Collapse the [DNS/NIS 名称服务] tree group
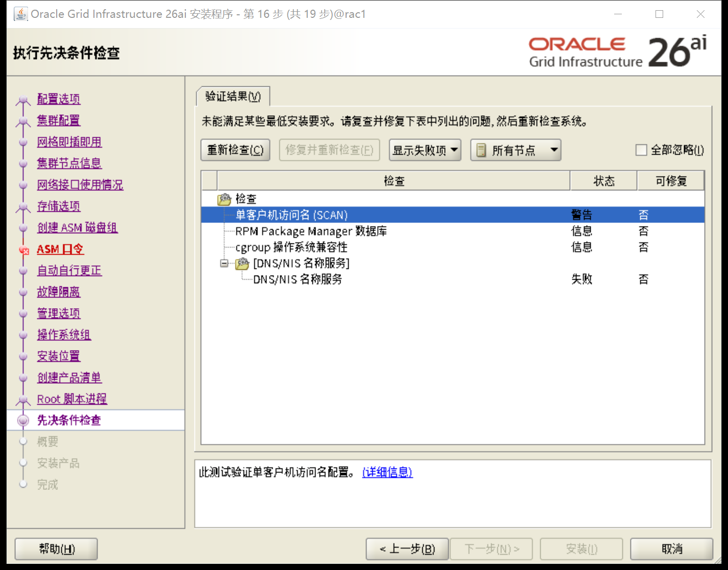This screenshot has height=570, width=728. (224, 263)
